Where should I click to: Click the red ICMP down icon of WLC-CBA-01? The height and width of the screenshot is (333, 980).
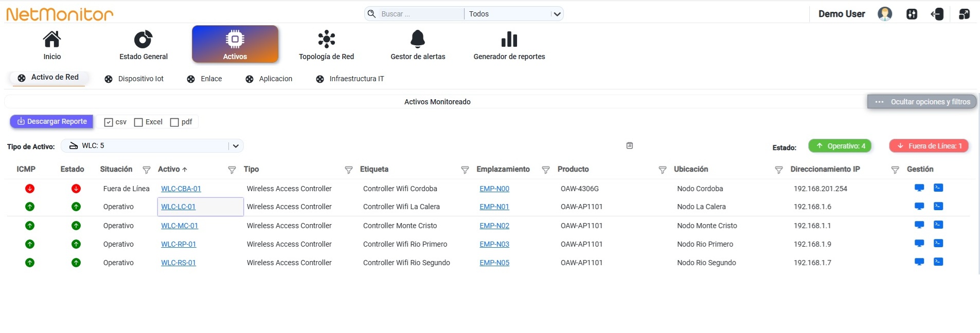[30, 189]
